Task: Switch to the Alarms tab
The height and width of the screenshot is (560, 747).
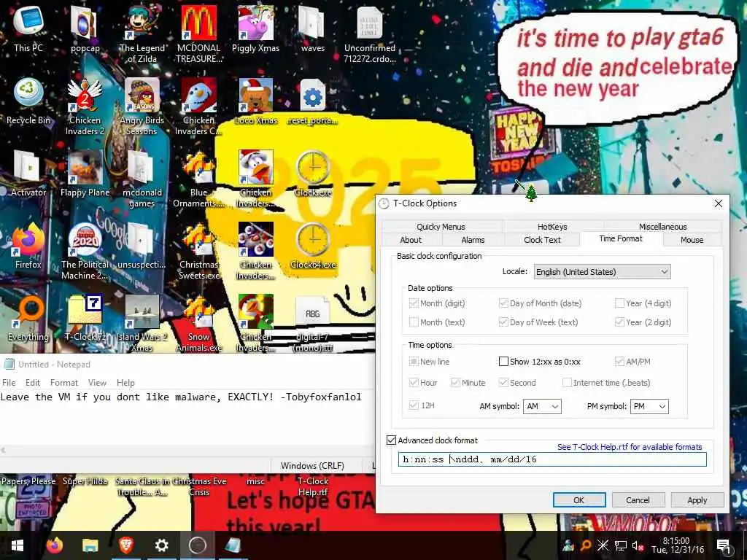Action: click(473, 240)
